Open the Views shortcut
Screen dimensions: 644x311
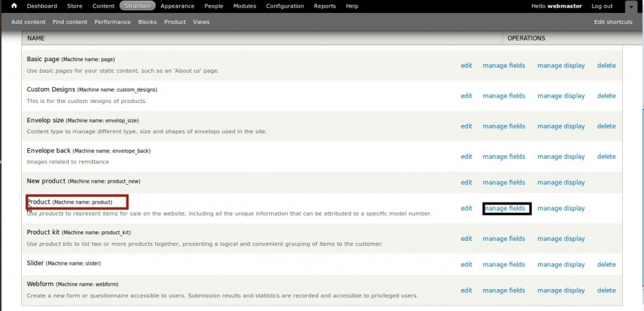point(201,22)
